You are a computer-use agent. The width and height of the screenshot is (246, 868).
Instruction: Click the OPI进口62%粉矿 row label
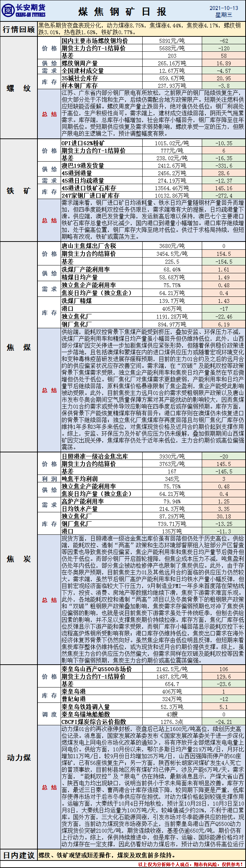83,143
